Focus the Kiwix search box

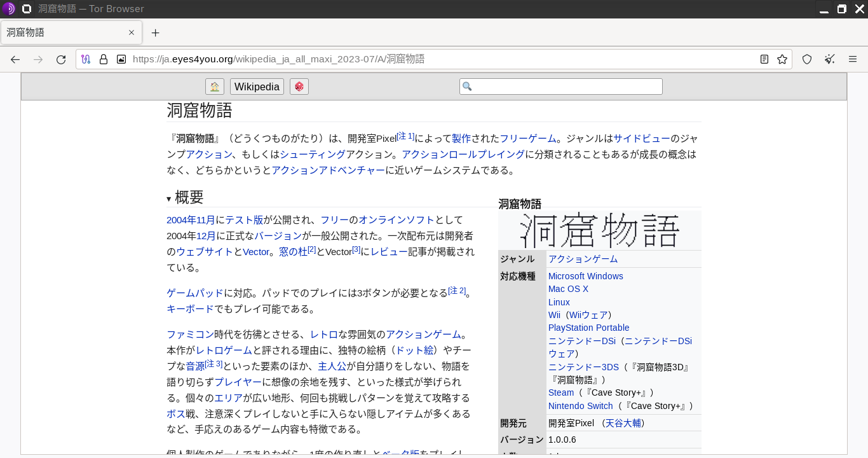pos(561,87)
